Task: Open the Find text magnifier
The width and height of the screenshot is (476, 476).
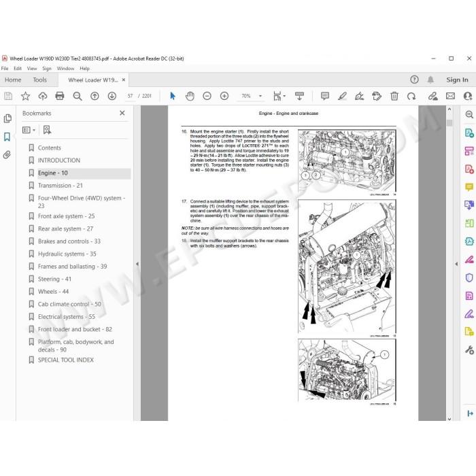Action: 78,97
